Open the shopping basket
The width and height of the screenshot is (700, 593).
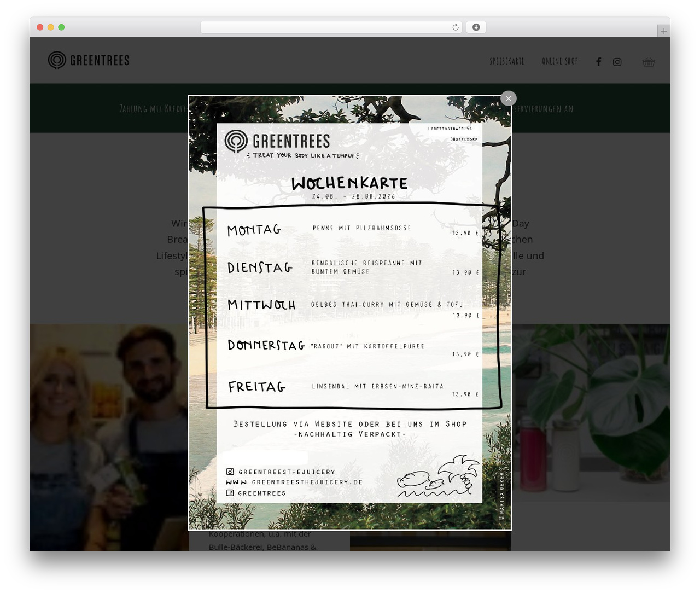pos(649,62)
